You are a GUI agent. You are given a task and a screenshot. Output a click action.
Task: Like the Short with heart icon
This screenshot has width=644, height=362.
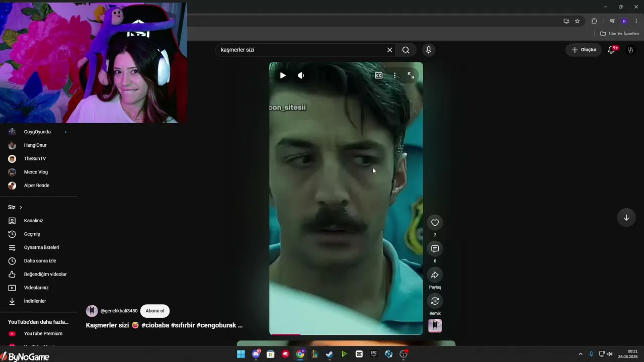coord(435,223)
